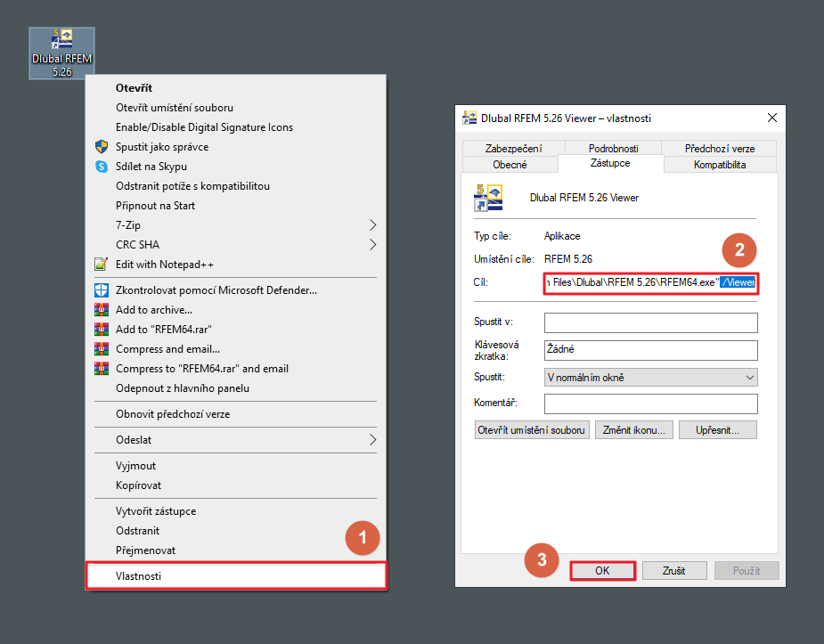Click the Microsoft Defender shield icon
Viewport: 824px width, 644px height.
[102, 290]
